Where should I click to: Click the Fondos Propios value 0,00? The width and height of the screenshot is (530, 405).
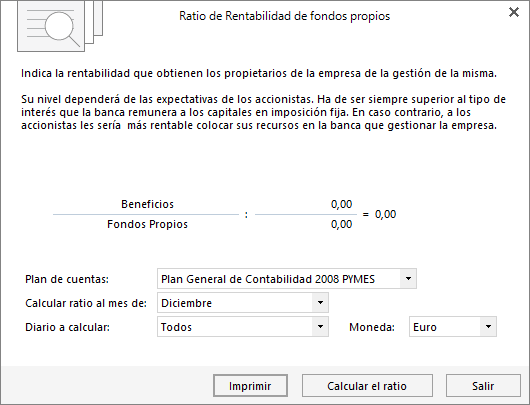tap(341, 224)
